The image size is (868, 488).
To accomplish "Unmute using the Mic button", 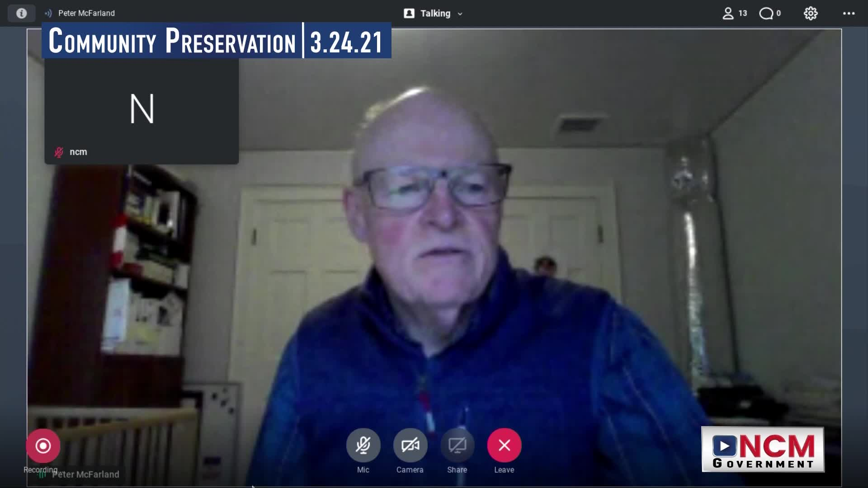I will (x=363, y=446).
